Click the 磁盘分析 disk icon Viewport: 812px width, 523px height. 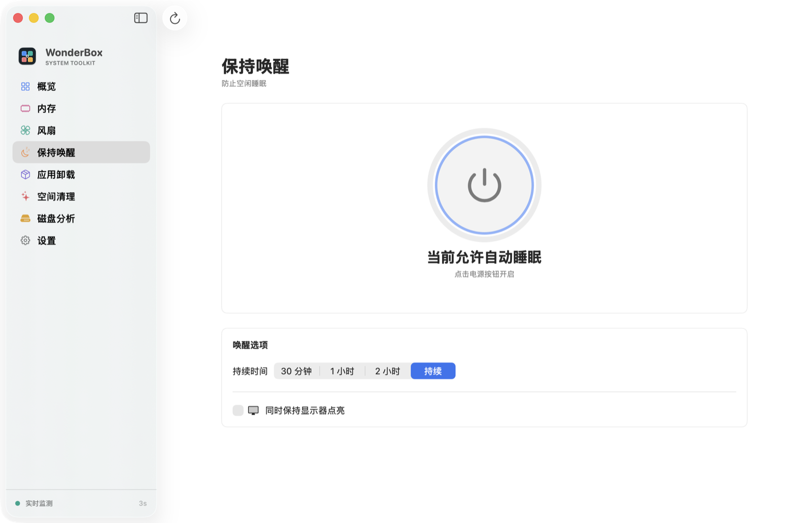pos(25,218)
